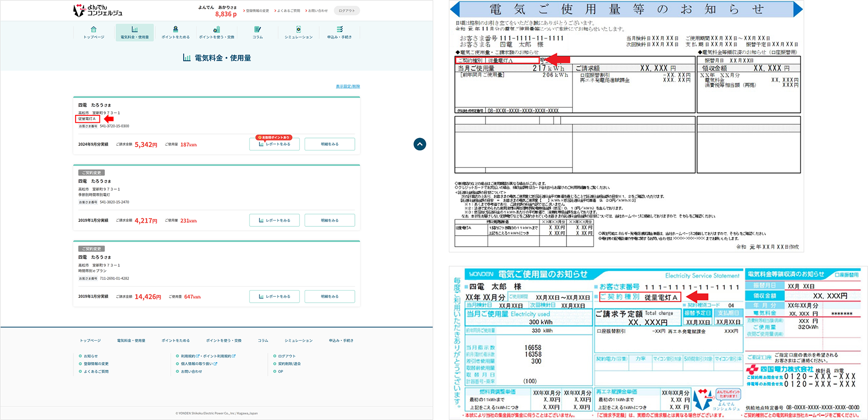The width and height of the screenshot is (868, 420).
Task: Open 利用規約 external link in footer
Action: coord(189,356)
